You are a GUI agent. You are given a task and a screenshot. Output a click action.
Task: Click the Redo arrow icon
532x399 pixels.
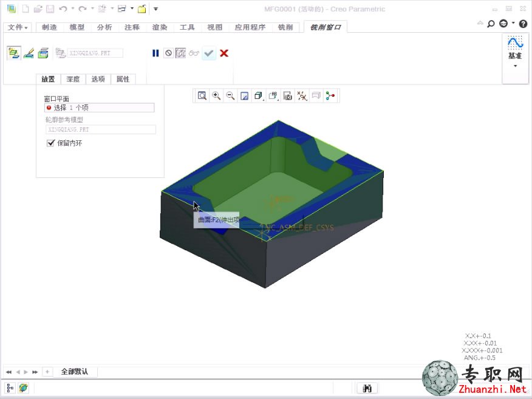click(83, 9)
